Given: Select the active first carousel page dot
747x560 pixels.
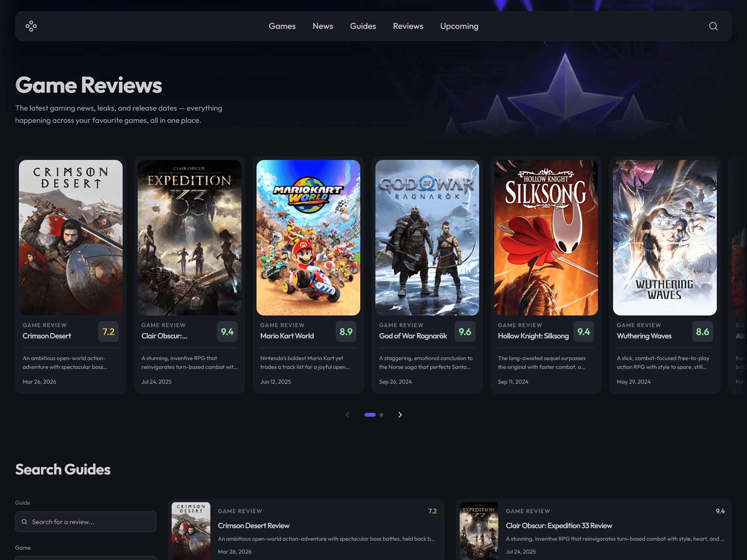Looking at the screenshot, I should click(x=370, y=415).
